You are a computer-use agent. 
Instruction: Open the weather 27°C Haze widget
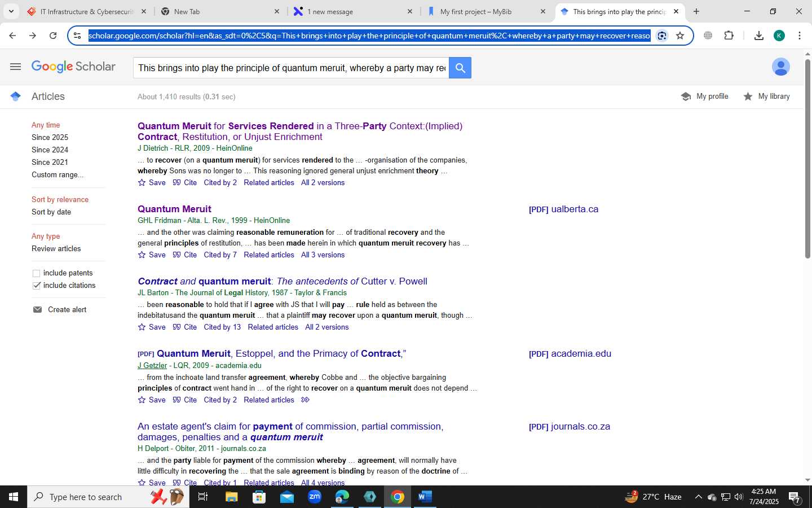654,497
